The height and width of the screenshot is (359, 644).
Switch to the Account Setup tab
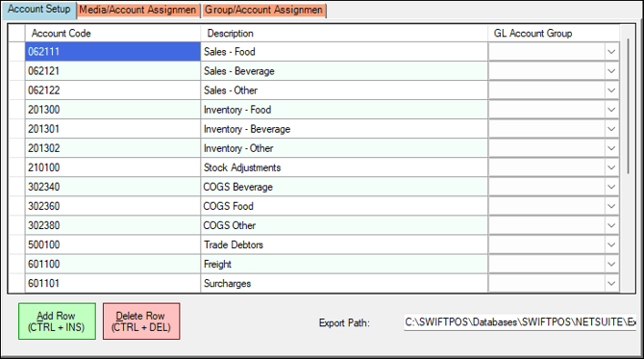(39, 10)
